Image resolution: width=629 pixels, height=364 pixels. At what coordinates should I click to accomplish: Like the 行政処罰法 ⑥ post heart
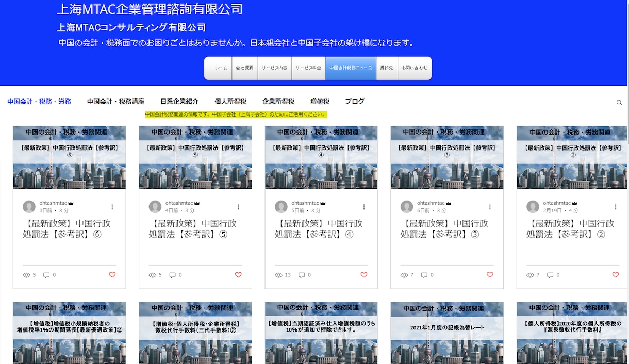(x=112, y=275)
